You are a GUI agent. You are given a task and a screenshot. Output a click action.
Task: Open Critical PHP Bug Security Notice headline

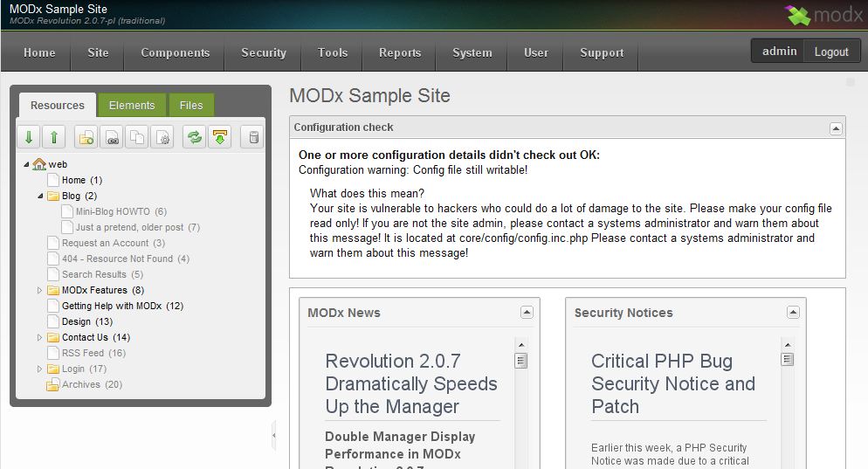(673, 383)
